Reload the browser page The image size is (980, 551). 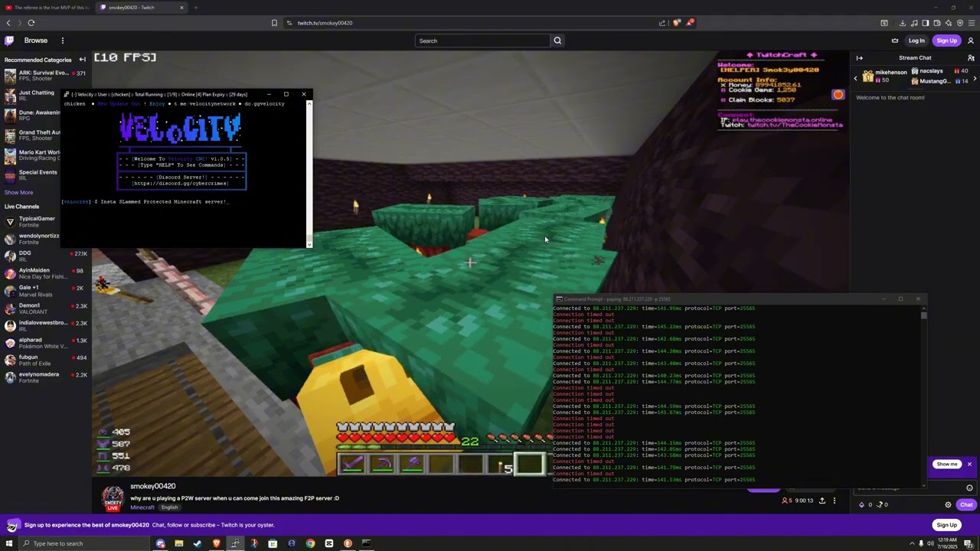[x=31, y=23]
